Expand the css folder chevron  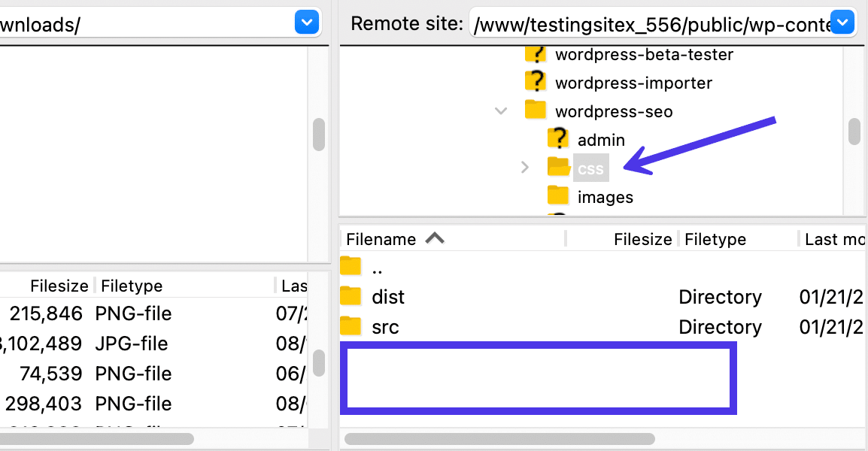point(524,167)
